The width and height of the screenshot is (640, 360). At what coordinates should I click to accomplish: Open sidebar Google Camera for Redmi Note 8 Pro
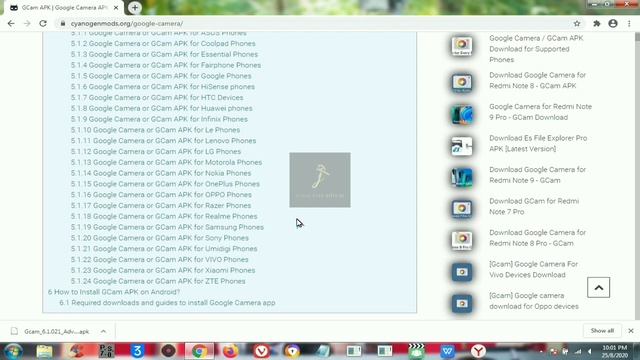(x=537, y=238)
